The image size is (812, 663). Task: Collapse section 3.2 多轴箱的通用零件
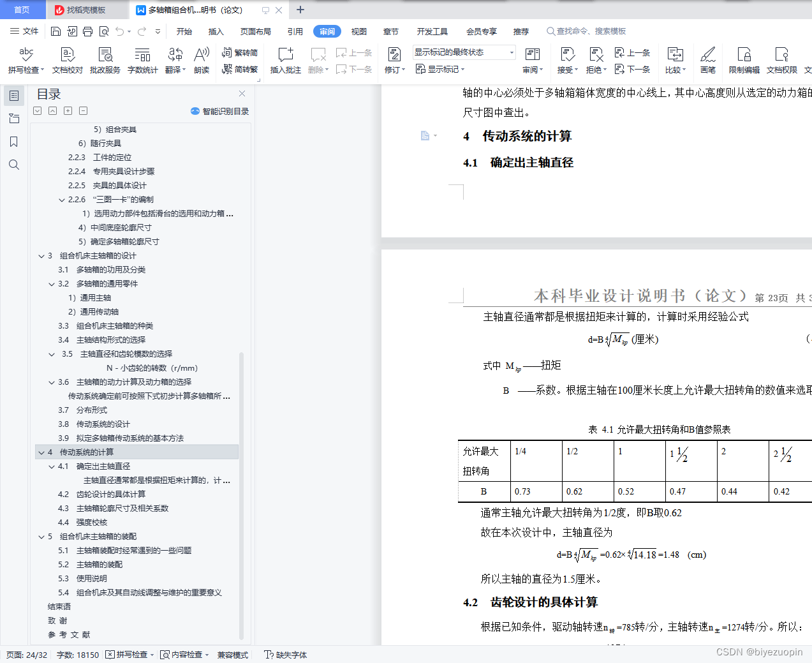[52, 284]
